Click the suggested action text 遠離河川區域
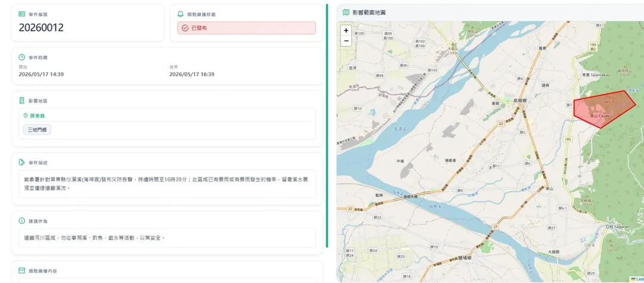 pyautogui.click(x=94, y=238)
